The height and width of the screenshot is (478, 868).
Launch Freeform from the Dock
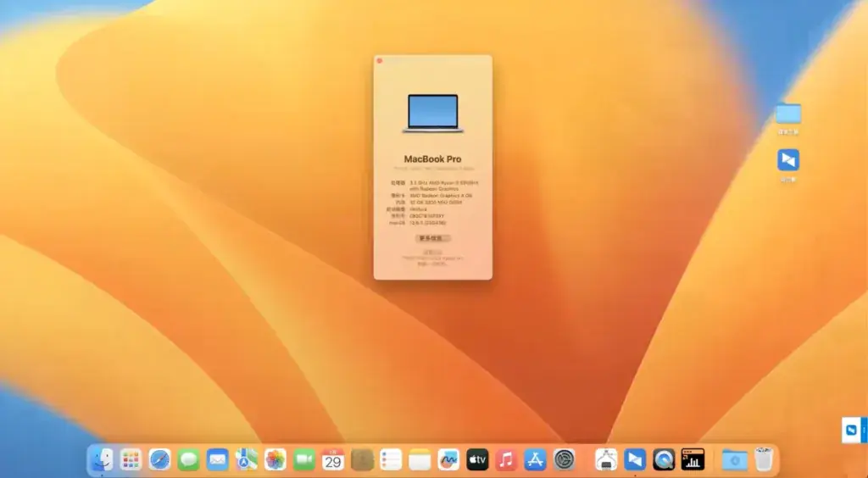(x=448, y=459)
